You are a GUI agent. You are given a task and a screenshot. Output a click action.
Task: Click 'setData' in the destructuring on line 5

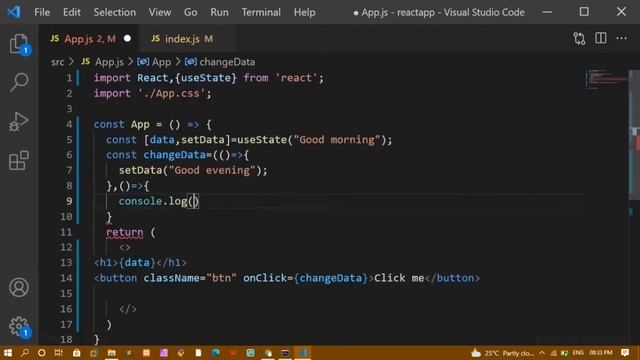pos(202,140)
